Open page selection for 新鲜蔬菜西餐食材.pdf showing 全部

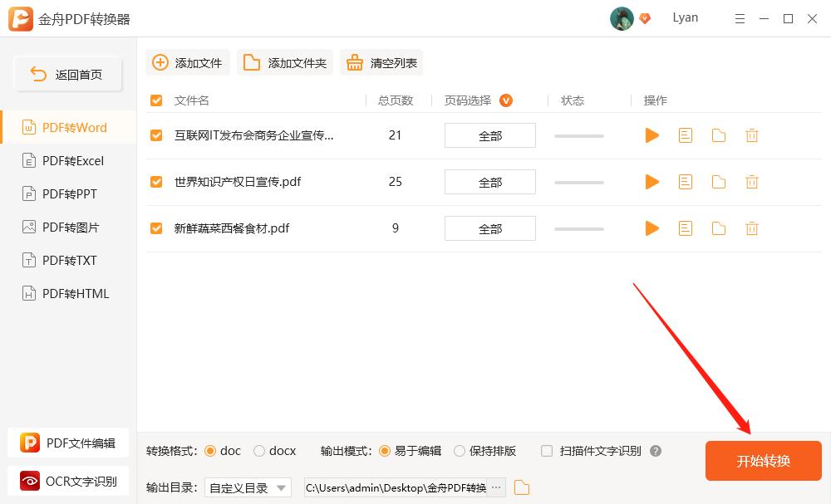click(489, 228)
